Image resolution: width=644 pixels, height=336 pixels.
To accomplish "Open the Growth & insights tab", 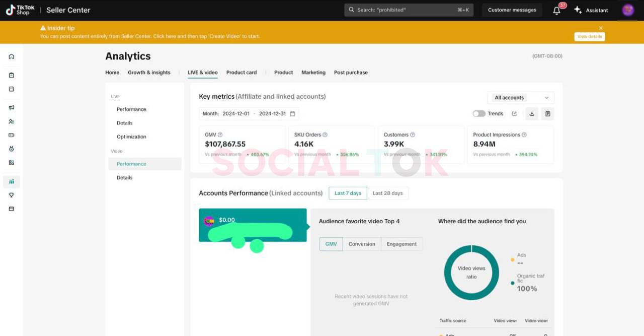I will tap(149, 73).
